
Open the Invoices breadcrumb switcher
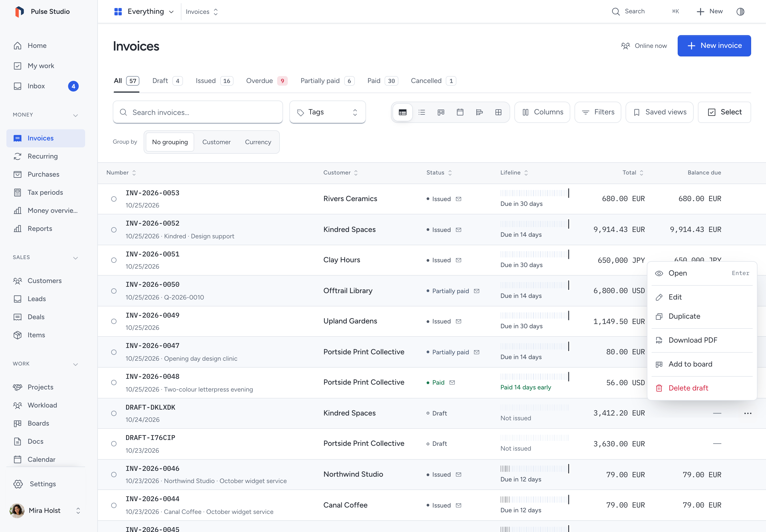tap(202, 12)
